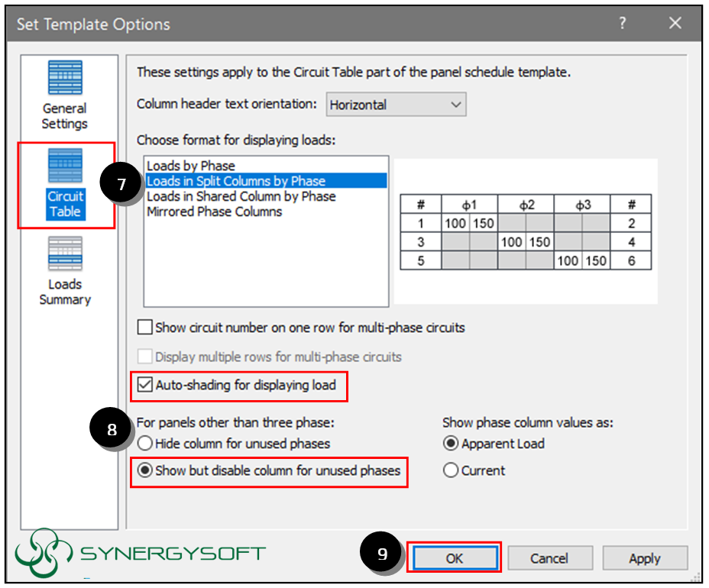Disable Auto-shading for displaying load
The image size is (709, 588).
[x=145, y=386]
